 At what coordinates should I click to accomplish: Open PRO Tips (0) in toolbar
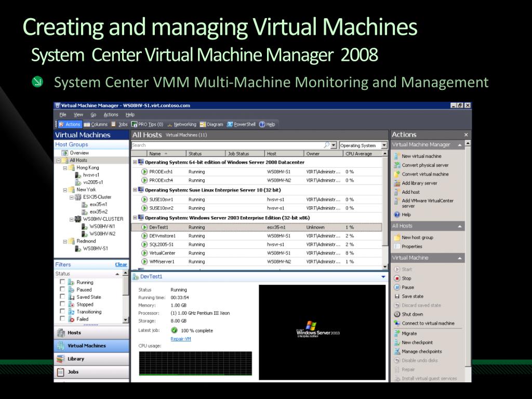click(147, 125)
